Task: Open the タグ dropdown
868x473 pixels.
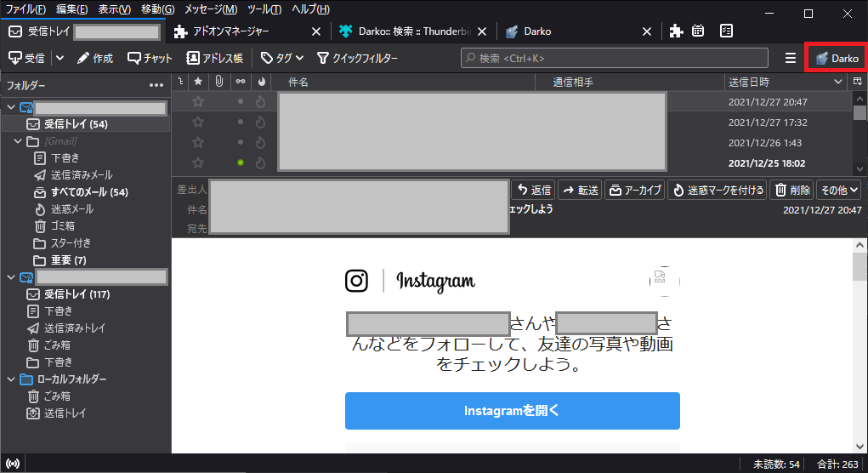Action: tap(281, 58)
